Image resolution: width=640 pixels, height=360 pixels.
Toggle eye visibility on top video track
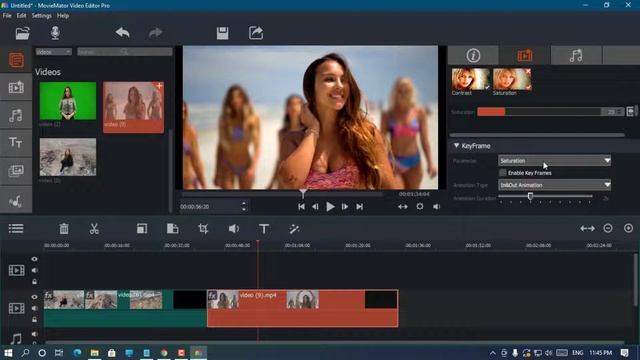[34, 259]
